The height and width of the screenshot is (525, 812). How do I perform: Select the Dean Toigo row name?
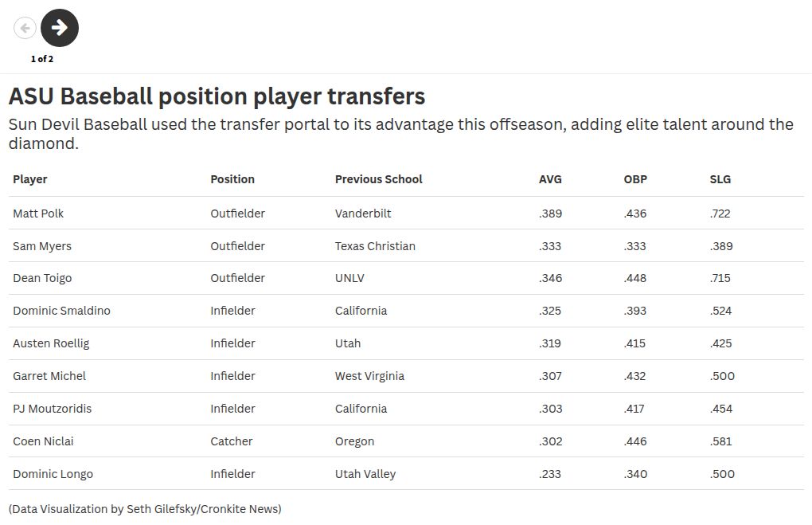point(42,278)
